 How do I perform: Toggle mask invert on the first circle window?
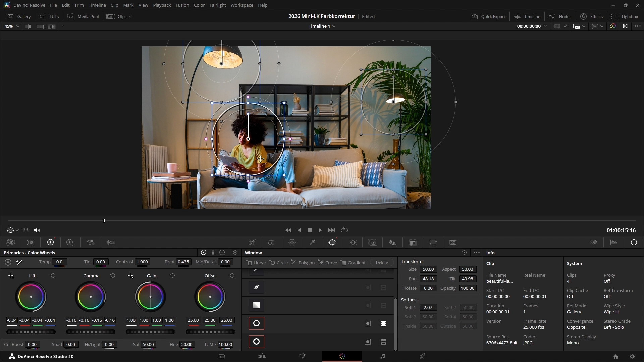pos(368,323)
